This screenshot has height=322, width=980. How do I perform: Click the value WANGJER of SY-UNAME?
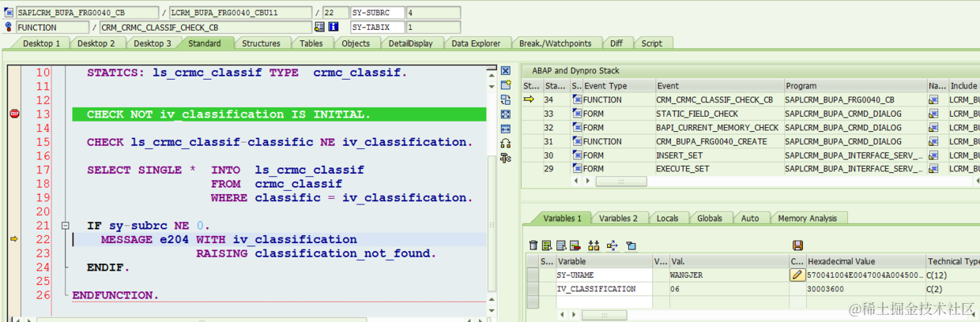[x=688, y=275]
